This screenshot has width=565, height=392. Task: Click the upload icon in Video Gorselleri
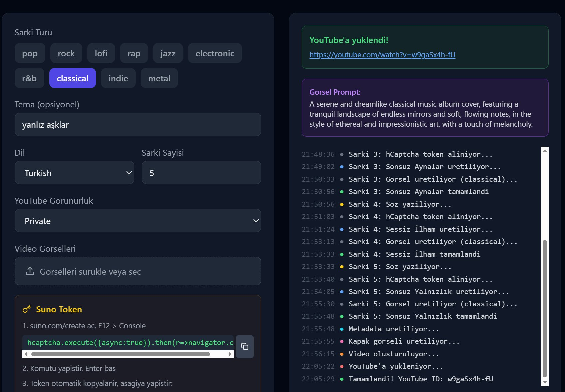pos(30,271)
